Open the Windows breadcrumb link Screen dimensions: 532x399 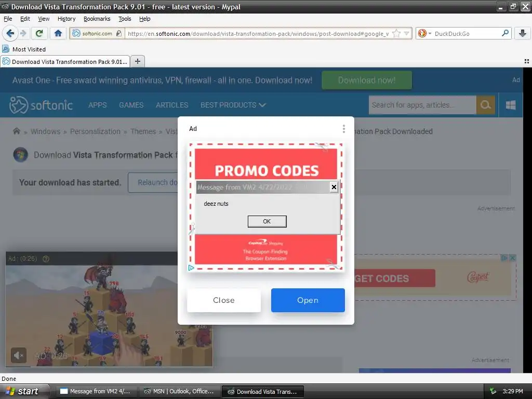(x=46, y=131)
